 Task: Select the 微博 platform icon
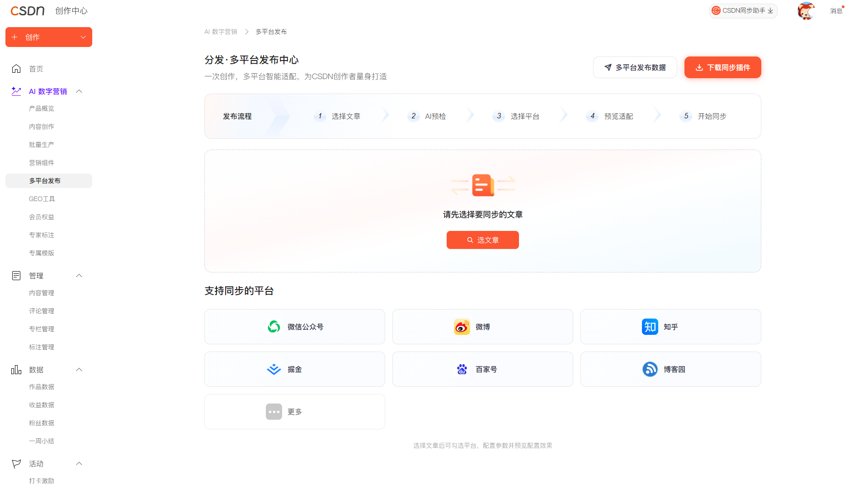pyautogui.click(x=462, y=327)
